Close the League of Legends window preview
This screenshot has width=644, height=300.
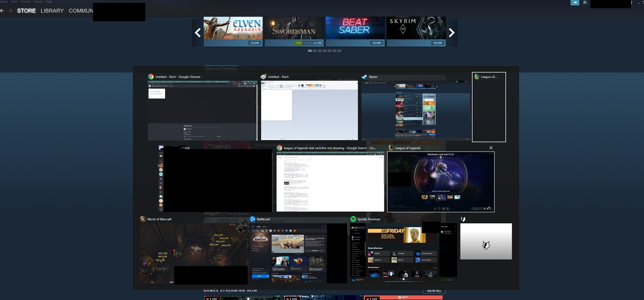491,148
